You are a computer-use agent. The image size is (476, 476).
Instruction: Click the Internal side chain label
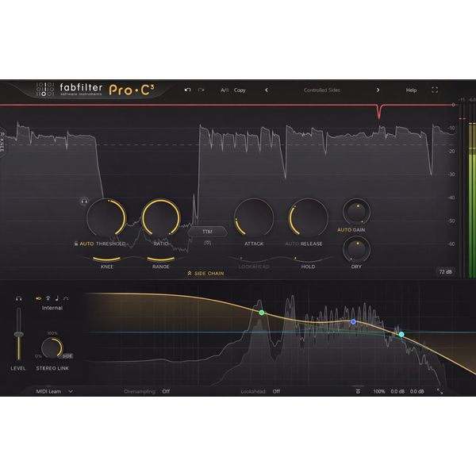click(x=52, y=308)
